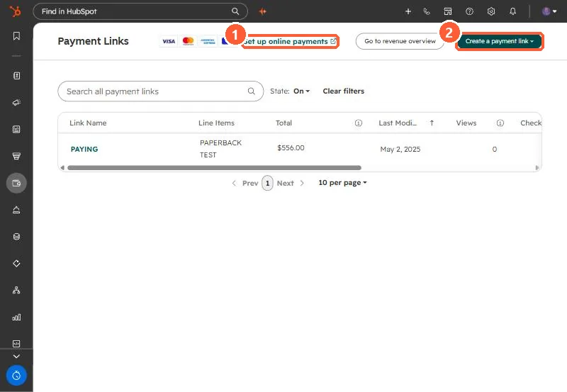
Task: Go to previous page with Prev
Action: 245,183
